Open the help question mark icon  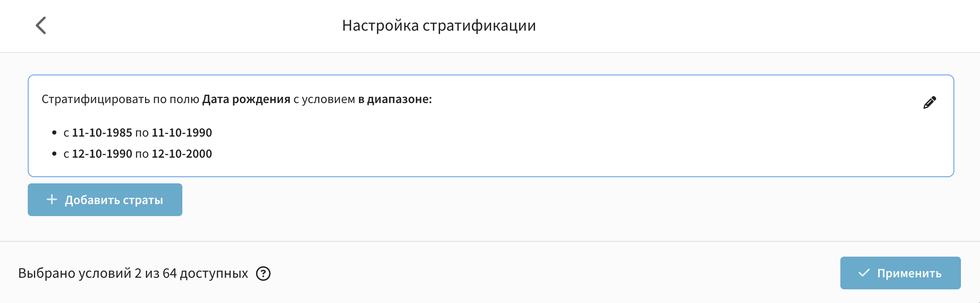click(x=263, y=274)
